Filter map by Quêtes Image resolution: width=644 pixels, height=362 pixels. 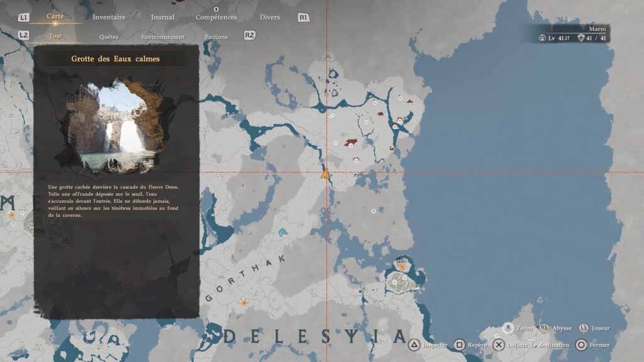[109, 37]
